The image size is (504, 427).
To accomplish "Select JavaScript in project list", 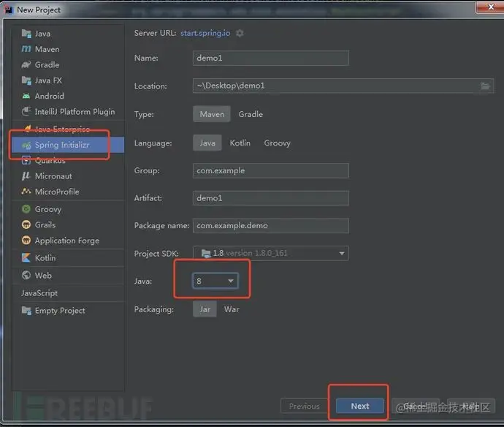I will coord(39,293).
